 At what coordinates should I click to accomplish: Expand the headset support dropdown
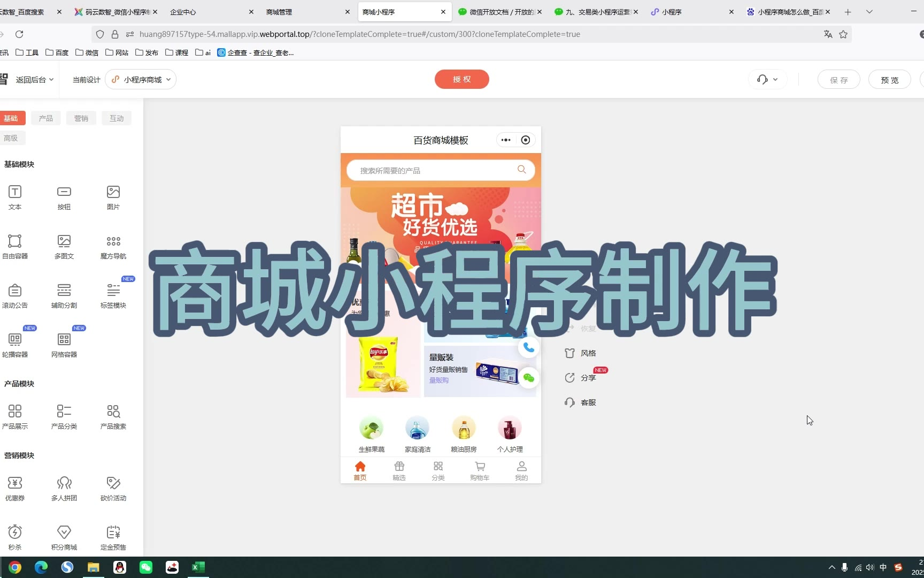coord(767,80)
